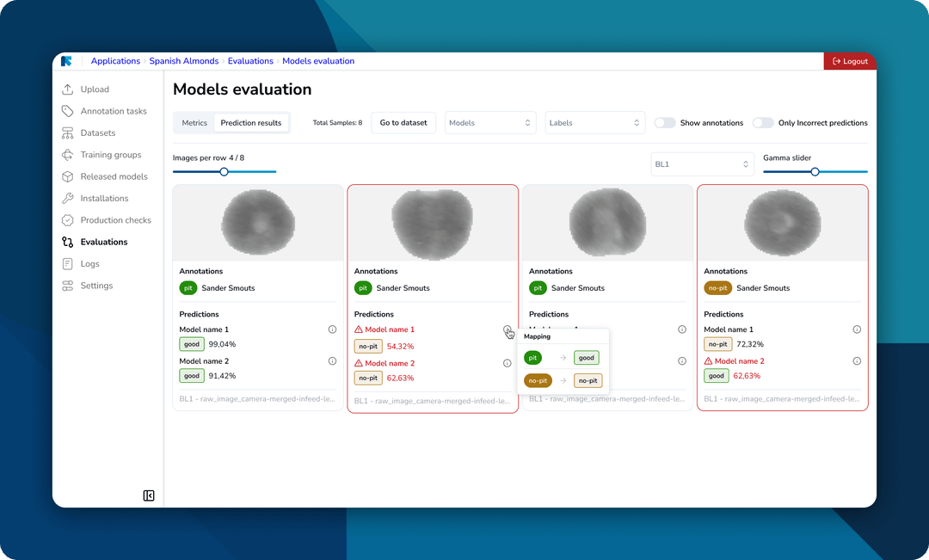Expand the Labels dropdown
Image resolution: width=929 pixels, height=560 pixels.
click(594, 122)
